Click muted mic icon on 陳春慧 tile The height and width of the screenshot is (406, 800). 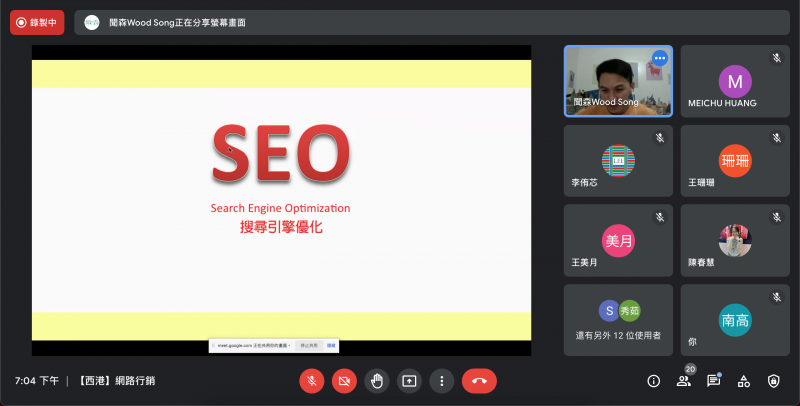[777, 218]
